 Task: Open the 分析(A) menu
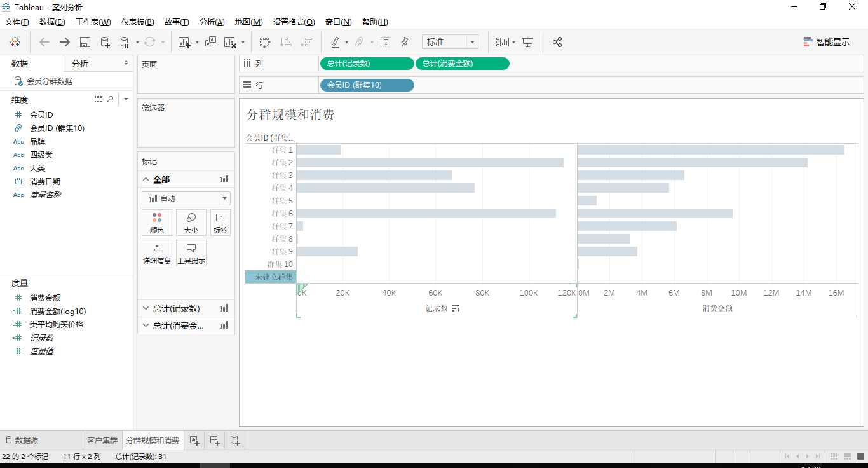[x=212, y=22]
